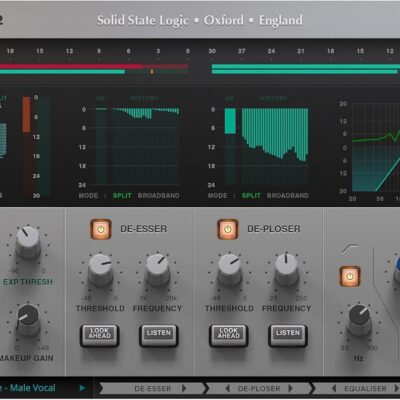Click the De-Ploser THRESHOLD knob
Image resolution: width=400 pixels, height=400 pixels.
tap(229, 269)
